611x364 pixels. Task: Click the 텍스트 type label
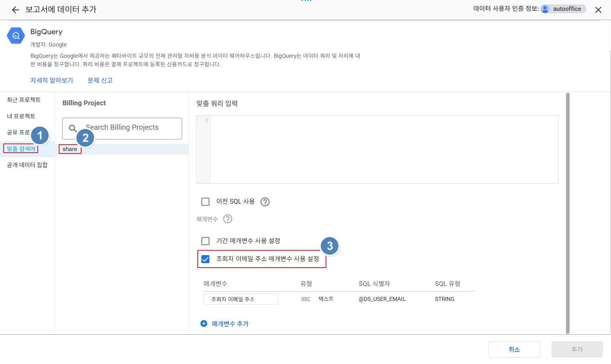click(x=326, y=299)
